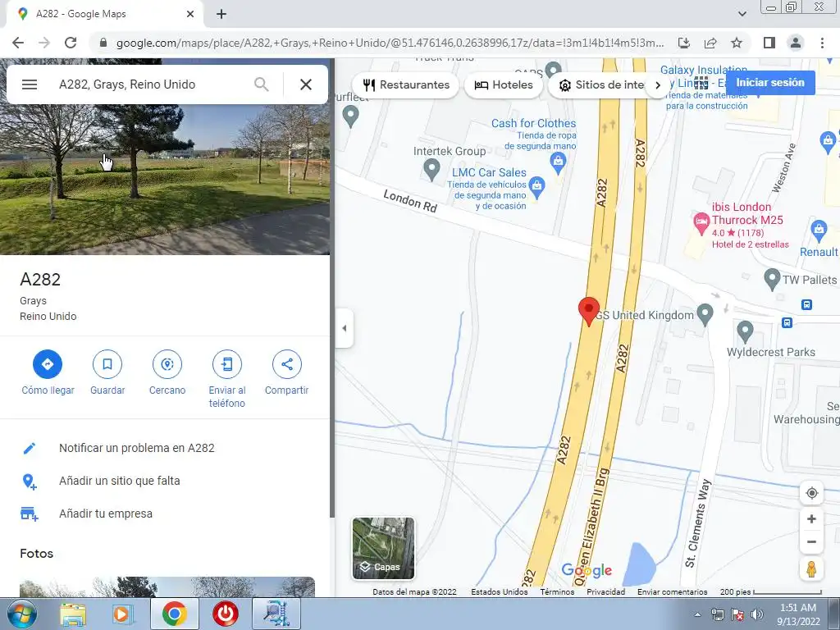
Task: Switch map layers via the Capas thumbnail
Action: tap(383, 548)
